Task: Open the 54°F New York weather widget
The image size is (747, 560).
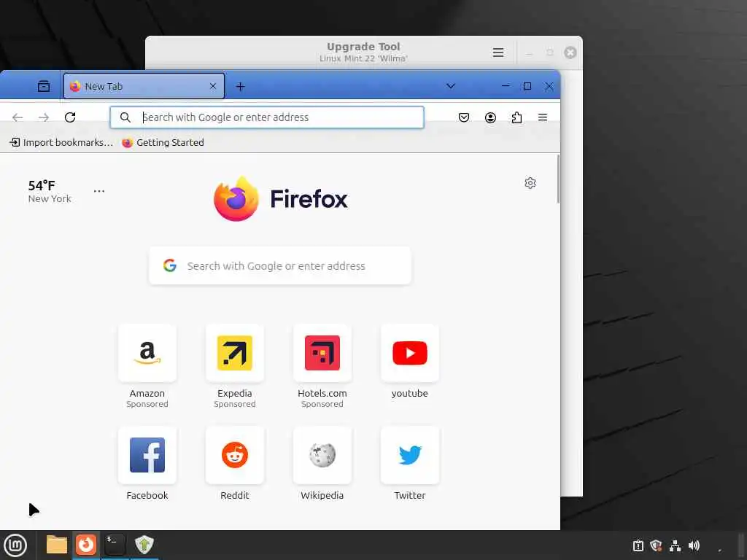Action: pyautogui.click(x=49, y=192)
